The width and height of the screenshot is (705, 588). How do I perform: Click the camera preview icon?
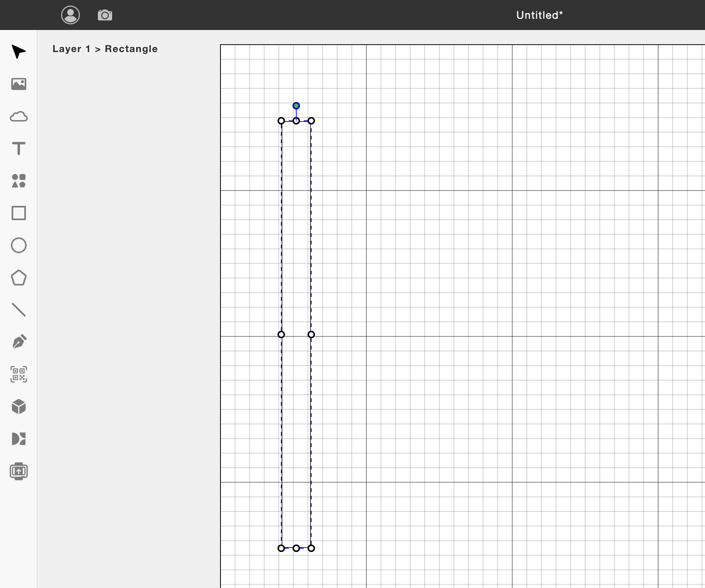pyautogui.click(x=105, y=15)
